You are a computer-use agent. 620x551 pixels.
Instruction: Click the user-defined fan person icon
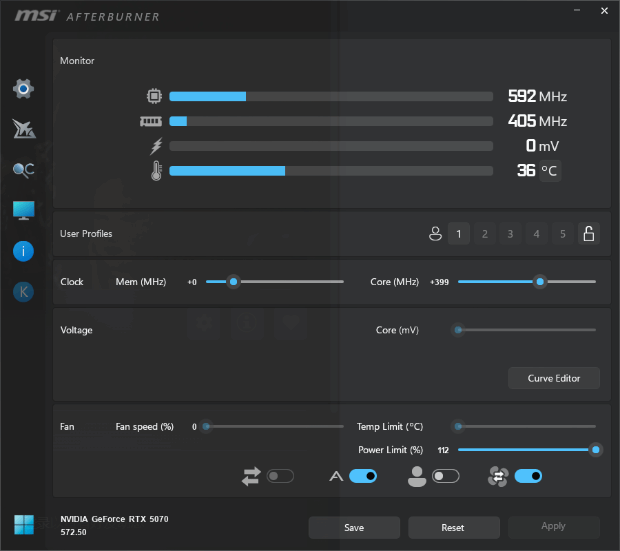click(417, 476)
